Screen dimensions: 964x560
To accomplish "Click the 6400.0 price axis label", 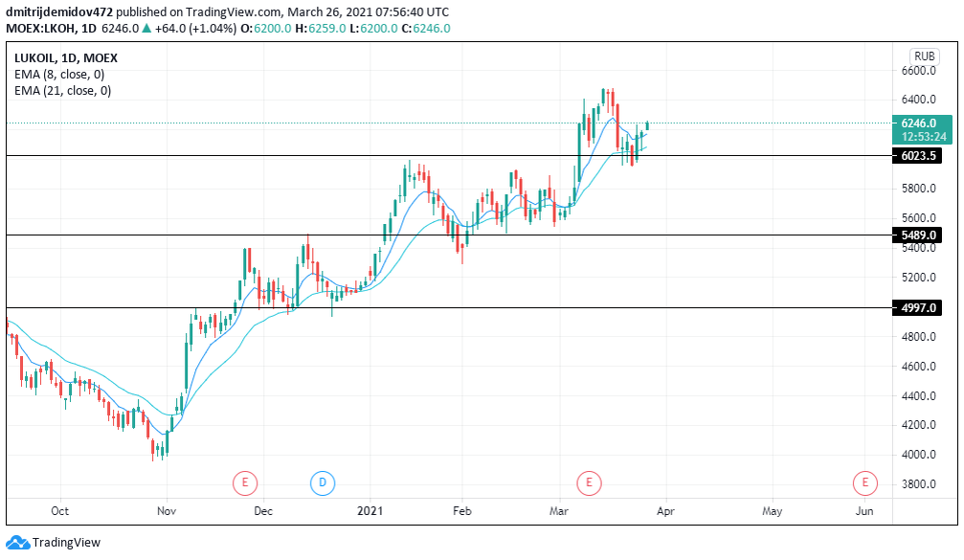I will point(918,99).
